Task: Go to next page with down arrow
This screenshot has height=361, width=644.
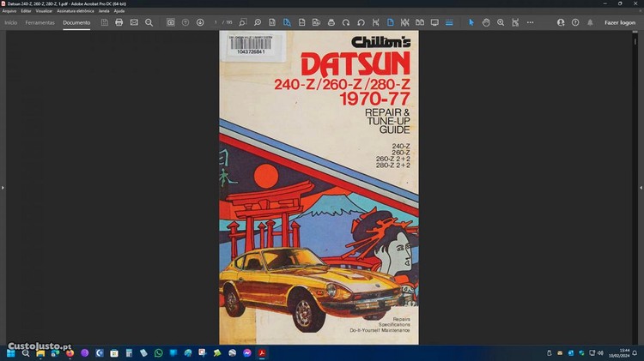Action: coord(200,22)
